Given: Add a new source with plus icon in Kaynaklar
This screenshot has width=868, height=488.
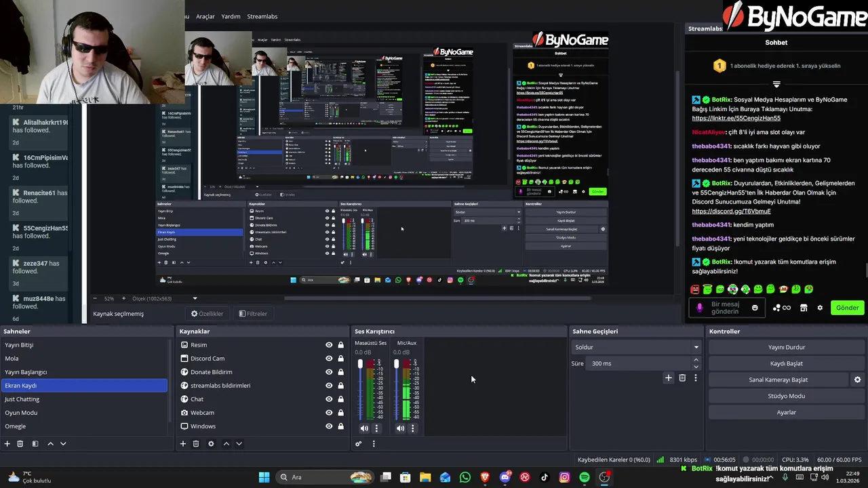Looking at the screenshot, I should point(182,443).
